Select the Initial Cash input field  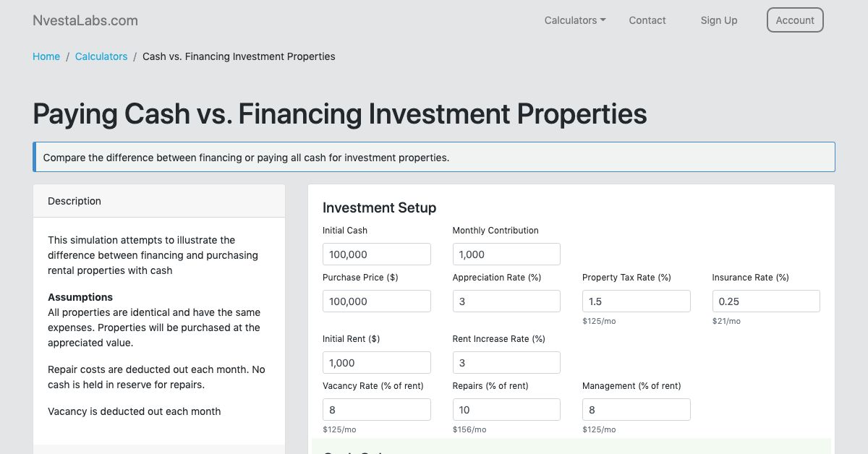pyautogui.click(x=376, y=254)
